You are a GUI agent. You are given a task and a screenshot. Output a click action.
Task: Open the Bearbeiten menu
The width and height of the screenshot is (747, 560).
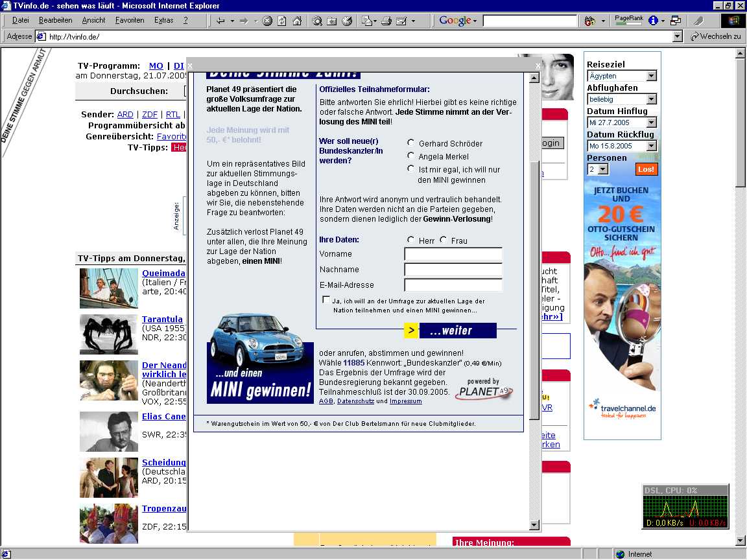point(55,21)
